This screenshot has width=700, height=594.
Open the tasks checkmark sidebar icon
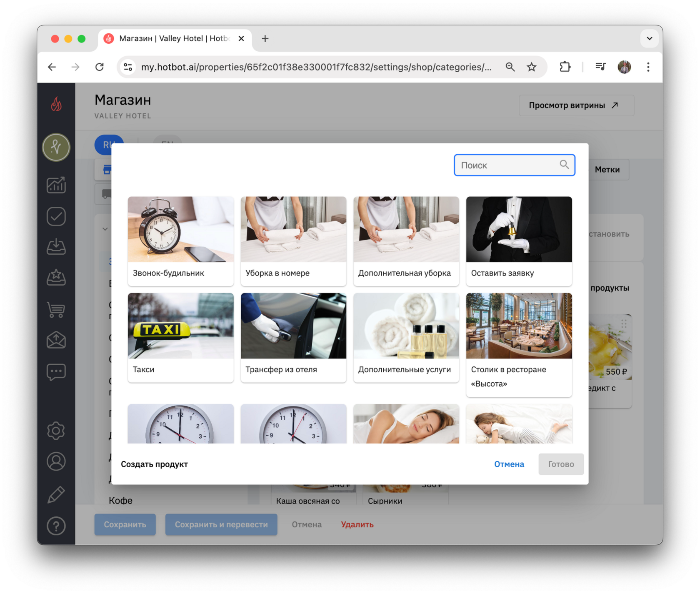point(56,216)
